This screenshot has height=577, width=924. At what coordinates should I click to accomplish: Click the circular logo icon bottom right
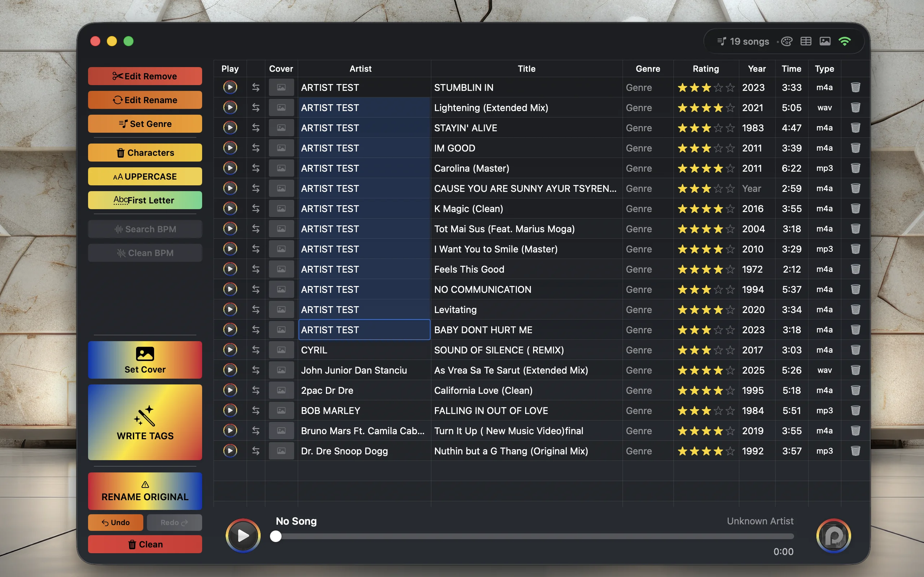pos(833,536)
